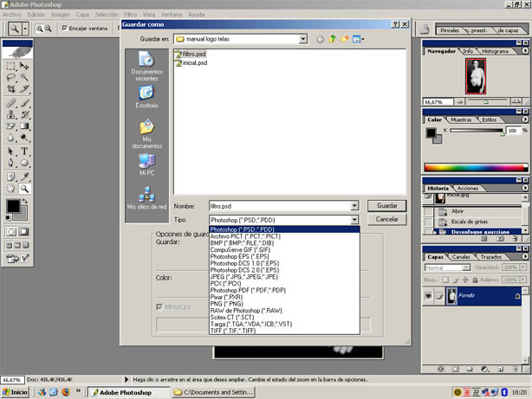Pick the Zoom tool in the toolbox
The height and width of the screenshot is (399, 532).
tap(25, 187)
